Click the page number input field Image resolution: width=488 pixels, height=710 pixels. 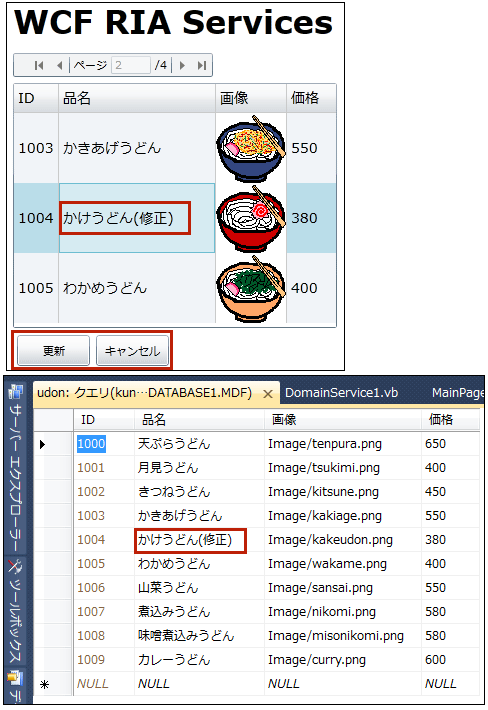(x=131, y=65)
